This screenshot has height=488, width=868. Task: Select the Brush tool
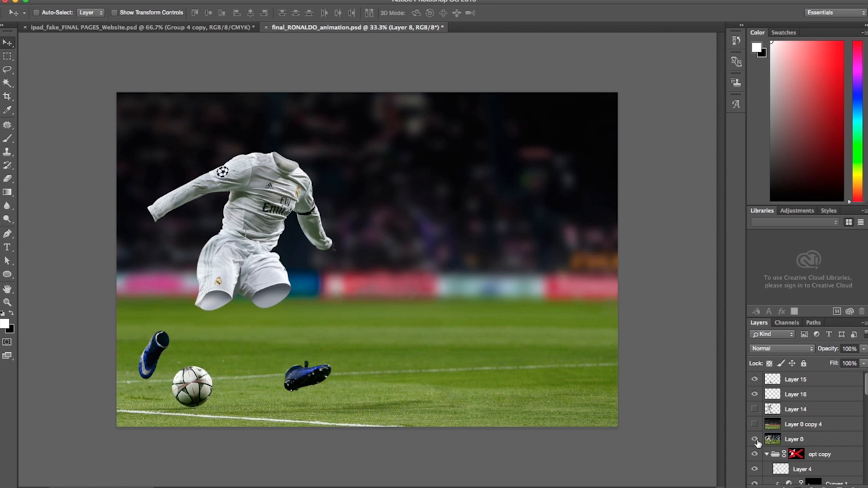coord(7,139)
